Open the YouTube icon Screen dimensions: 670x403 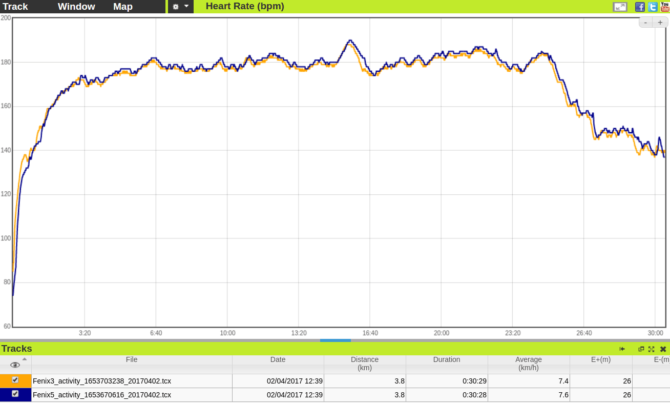[665, 6]
